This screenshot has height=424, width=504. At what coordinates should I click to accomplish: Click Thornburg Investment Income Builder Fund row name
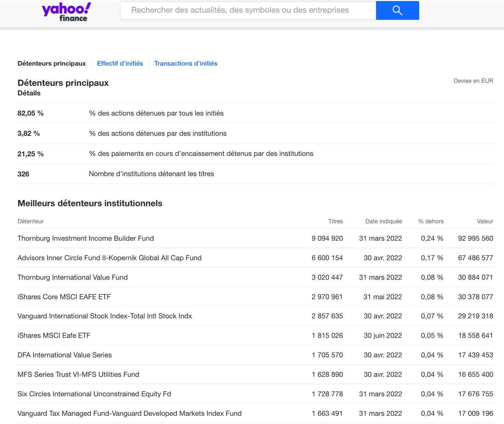85,238
